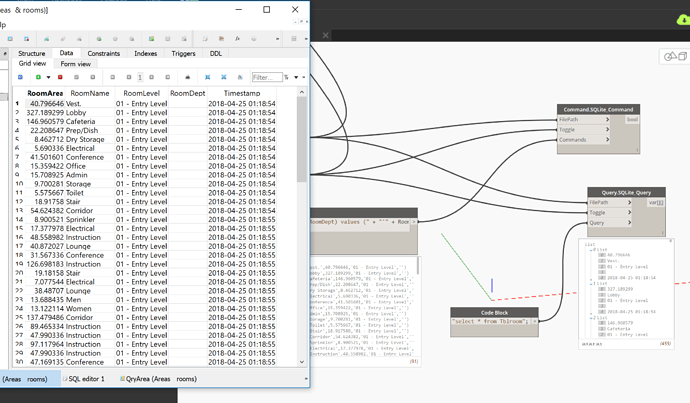Image resolution: width=690 pixels, height=403 pixels.
Task: Open filter mode dropdown arrow beside Filter box
Action: point(296,77)
